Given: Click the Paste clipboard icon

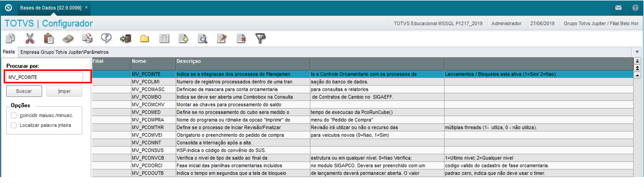Looking at the screenshot, I should (x=49, y=38).
